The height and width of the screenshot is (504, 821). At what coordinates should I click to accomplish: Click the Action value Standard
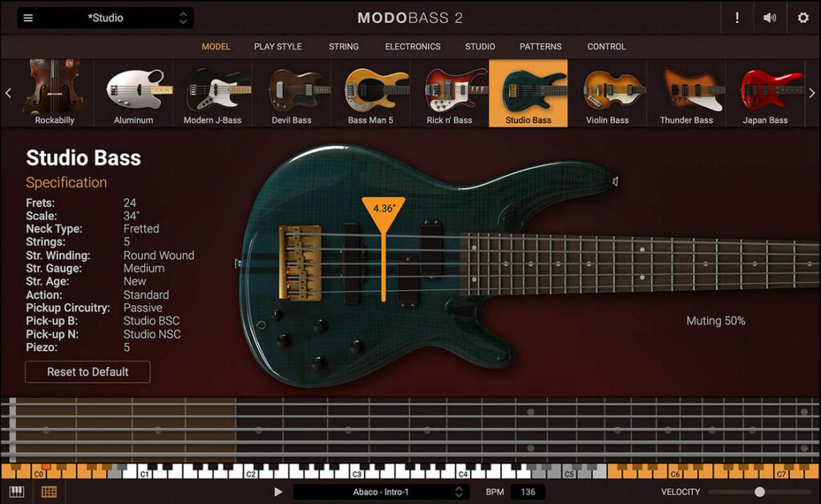tap(146, 295)
